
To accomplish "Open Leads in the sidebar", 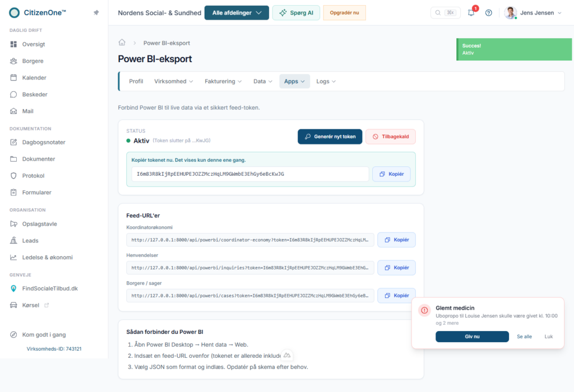I will tap(30, 241).
